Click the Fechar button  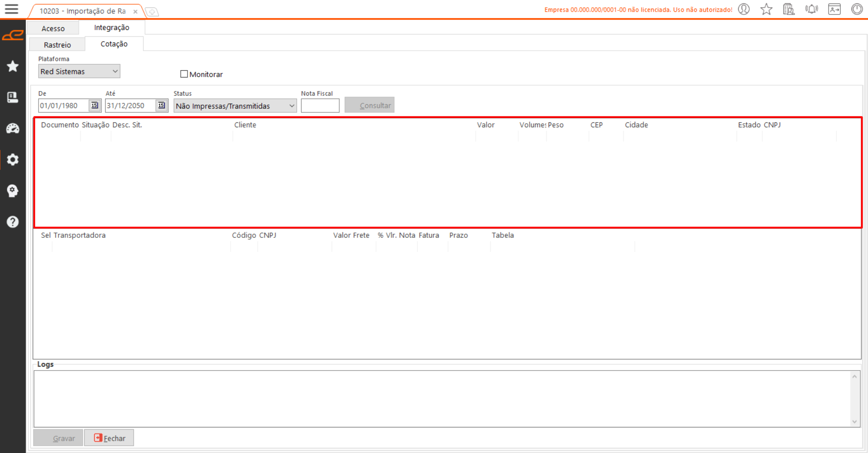pos(109,438)
